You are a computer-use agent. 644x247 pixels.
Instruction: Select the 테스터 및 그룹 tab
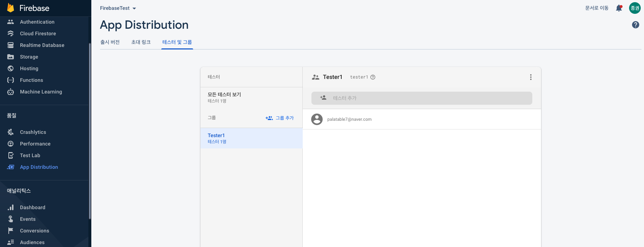pyautogui.click(x=177, y=42)
